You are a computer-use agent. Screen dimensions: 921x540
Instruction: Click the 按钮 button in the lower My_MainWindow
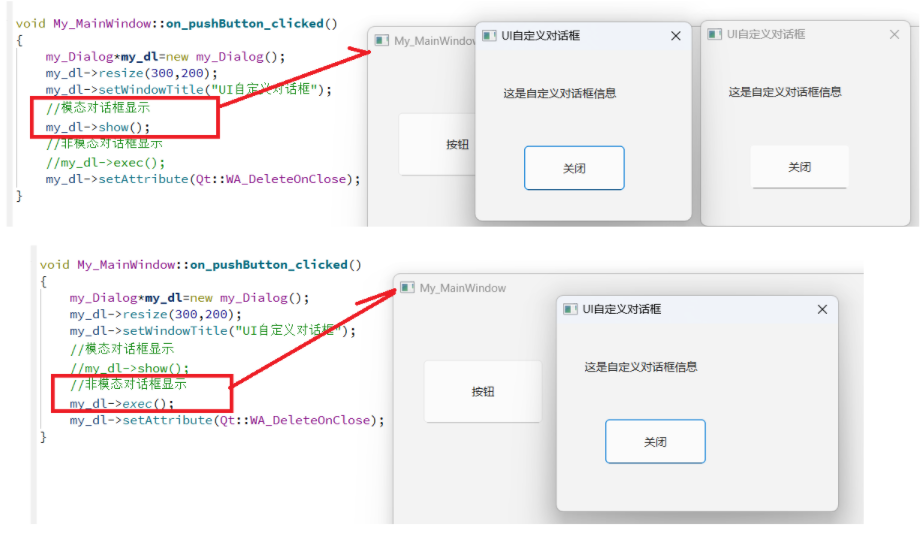pos(483,391)
